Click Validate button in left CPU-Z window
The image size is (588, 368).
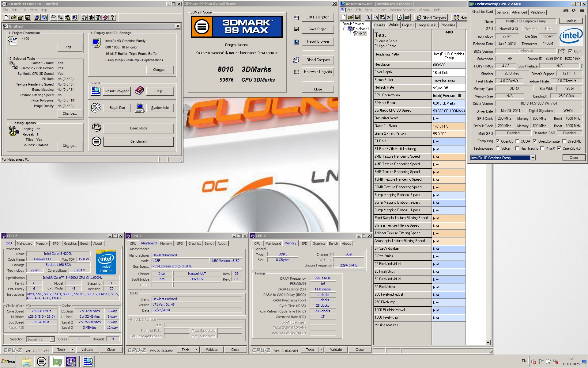click(x=87, y=350)
